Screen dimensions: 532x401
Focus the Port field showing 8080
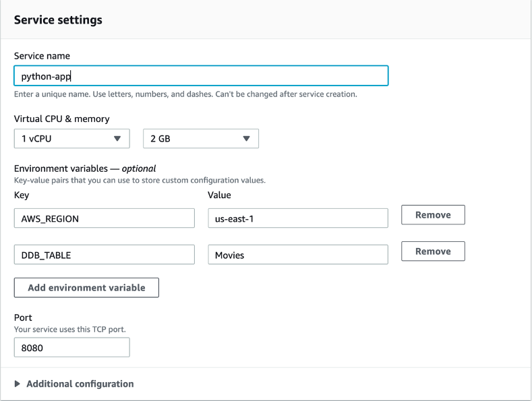(x=71, y=347)
